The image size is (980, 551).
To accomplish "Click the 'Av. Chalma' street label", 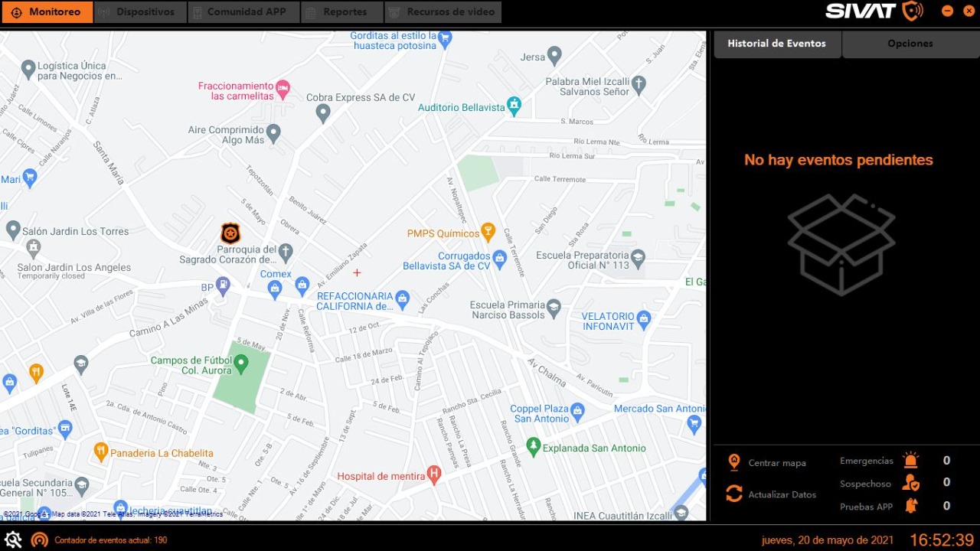I will (547, 371).
